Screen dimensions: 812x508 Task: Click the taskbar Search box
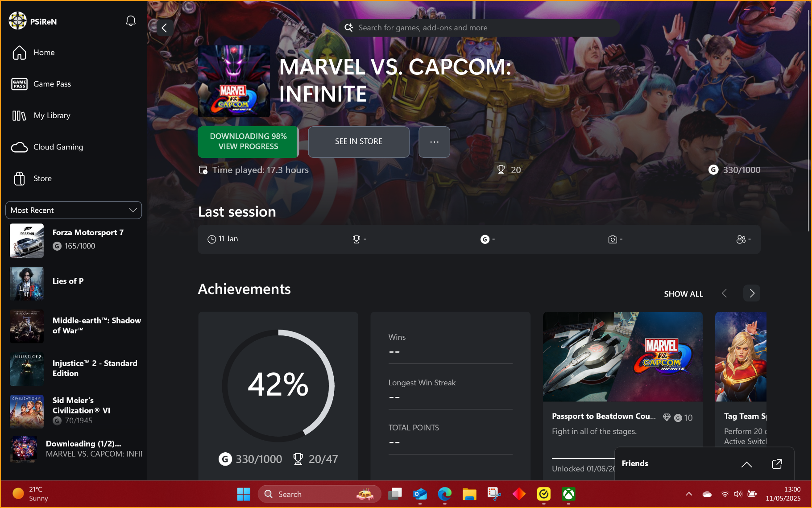pyautogui.click(x=319, y=494)
